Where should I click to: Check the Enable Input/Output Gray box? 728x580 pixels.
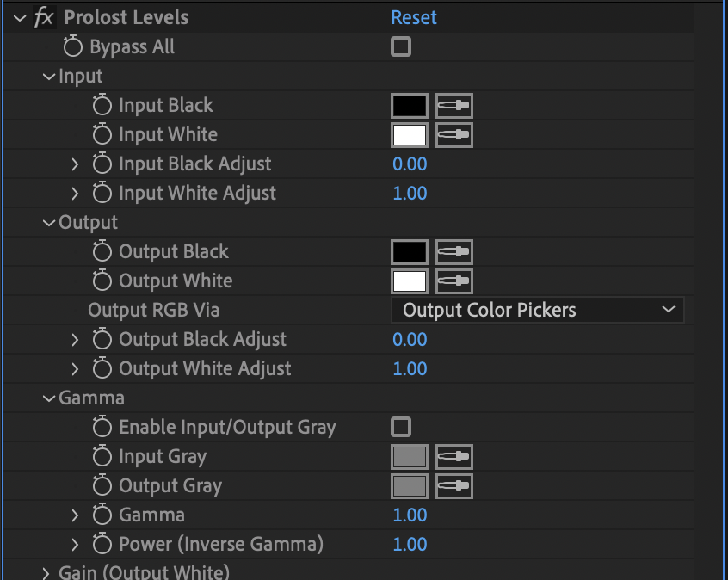[401, 427]
